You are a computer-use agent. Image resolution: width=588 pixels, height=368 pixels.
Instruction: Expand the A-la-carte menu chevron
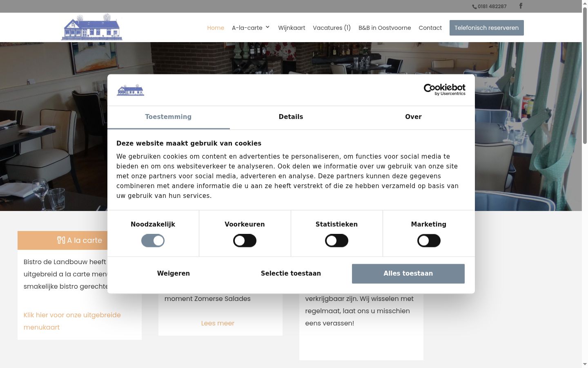pos(267,27)
